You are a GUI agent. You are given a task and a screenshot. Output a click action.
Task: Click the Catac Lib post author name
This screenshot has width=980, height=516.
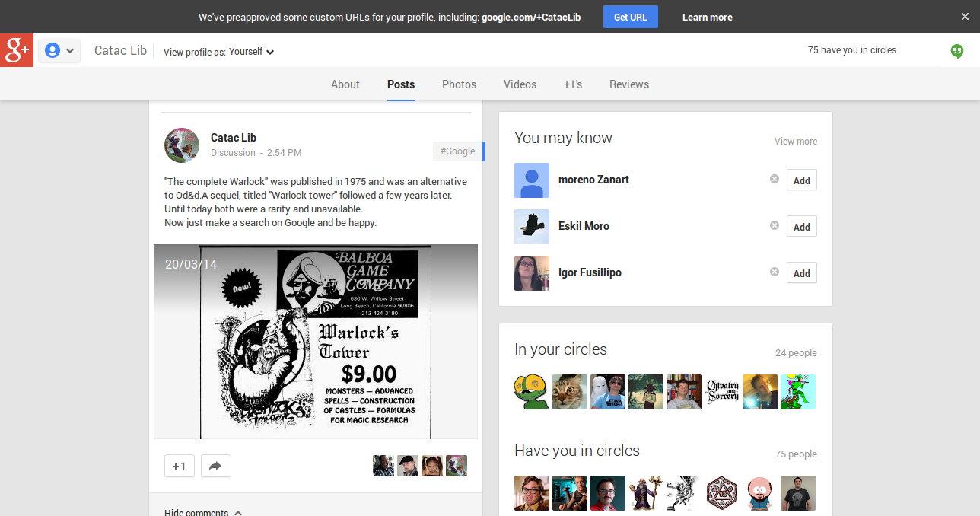point(234,138)
